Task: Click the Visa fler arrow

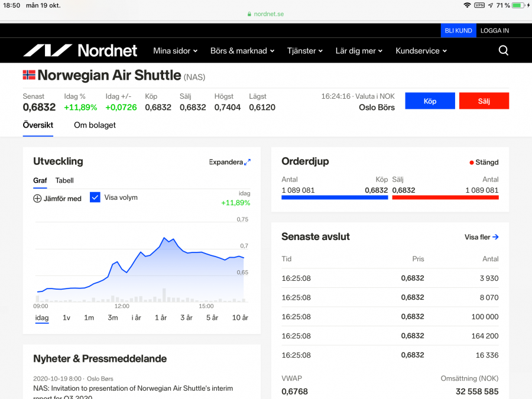Action: click(x=495, y=237)
